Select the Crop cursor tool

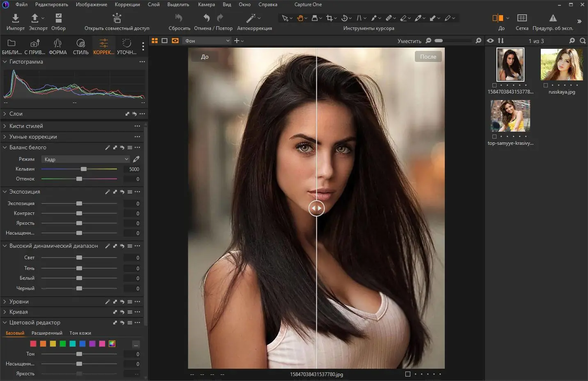(329, 18)
